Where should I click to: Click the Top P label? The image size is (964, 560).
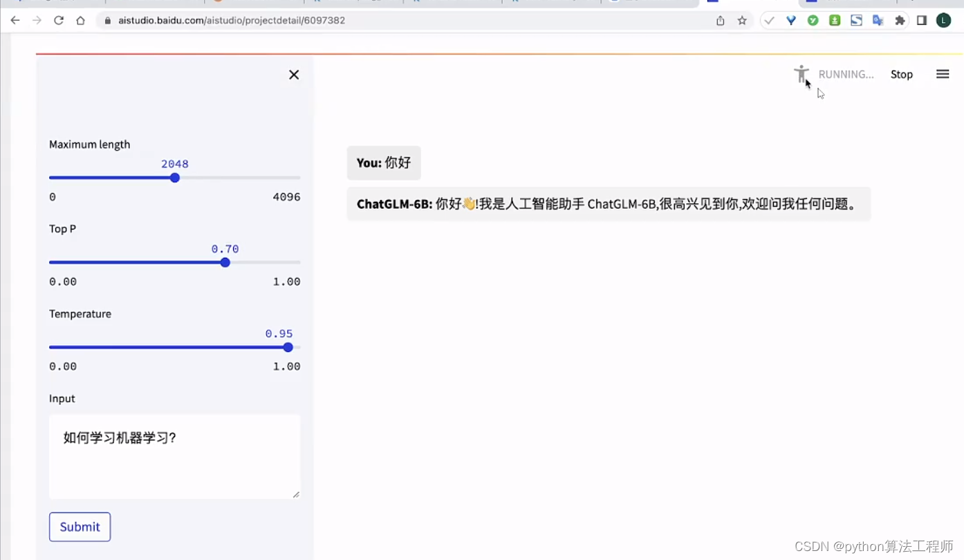click(63, 229)
